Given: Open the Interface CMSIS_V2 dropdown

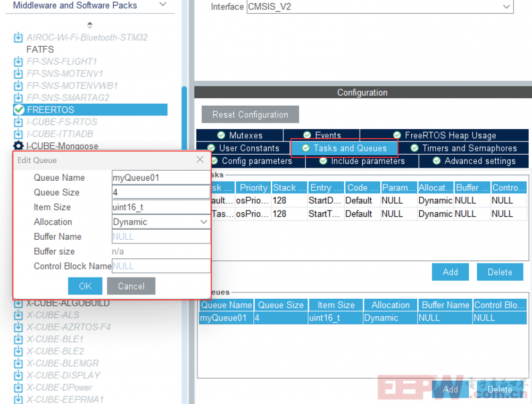Looking at the screenshot, I should [x=506, y=6].
